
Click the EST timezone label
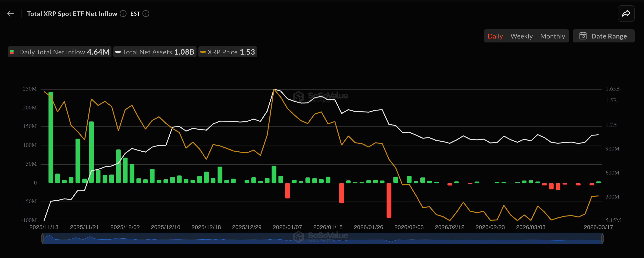[x=135, y=14]
